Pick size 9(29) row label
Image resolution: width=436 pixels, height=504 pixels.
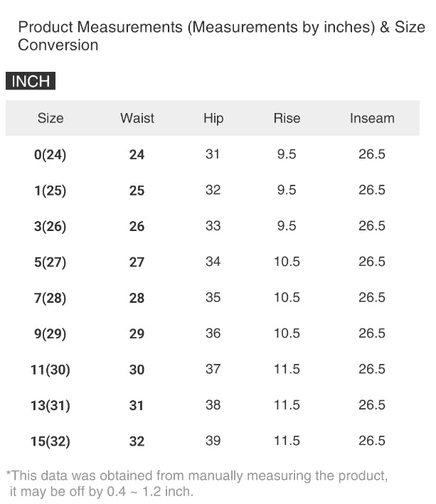(50, 334)
